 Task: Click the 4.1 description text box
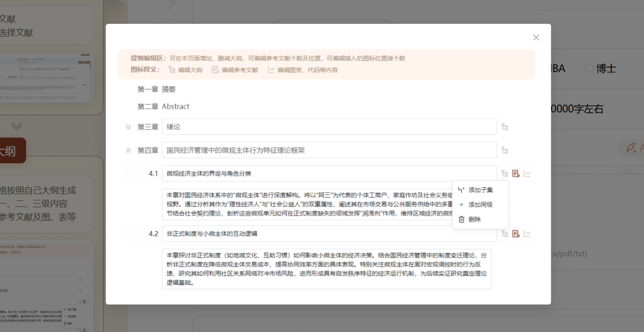[x=327, y=204]
